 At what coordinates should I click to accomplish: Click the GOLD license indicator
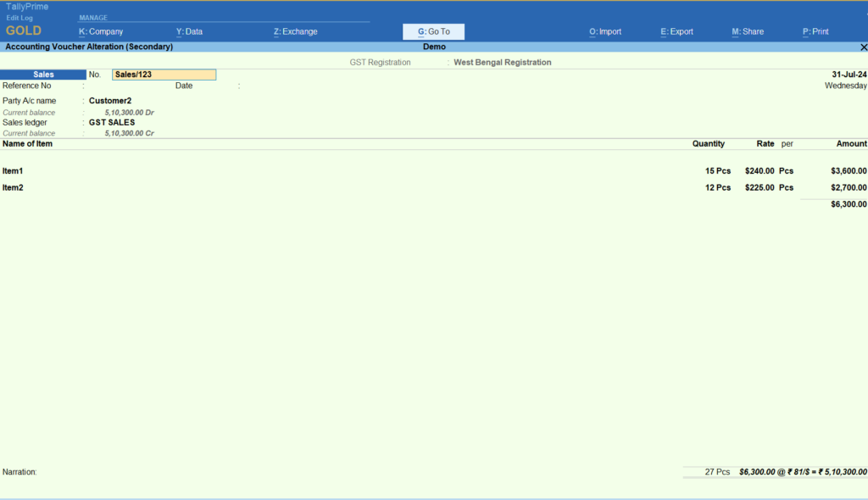pos(23,30)
